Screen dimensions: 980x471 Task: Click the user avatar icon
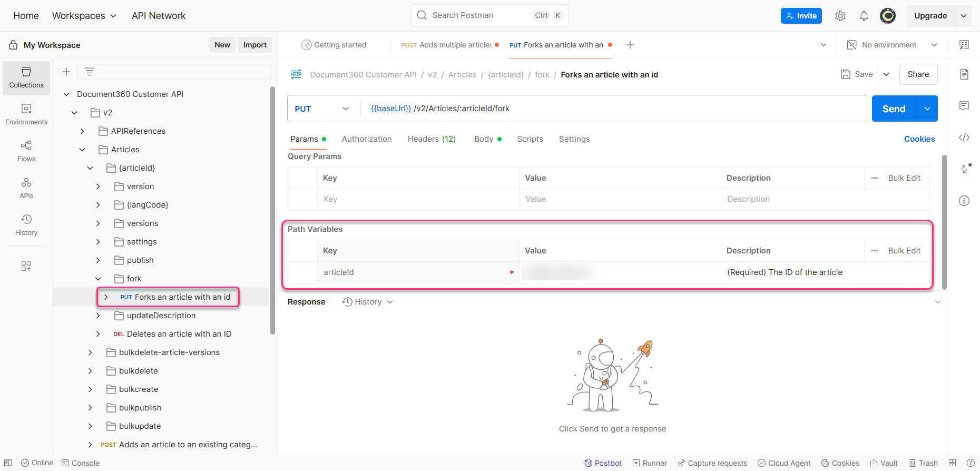coord(888,16)
